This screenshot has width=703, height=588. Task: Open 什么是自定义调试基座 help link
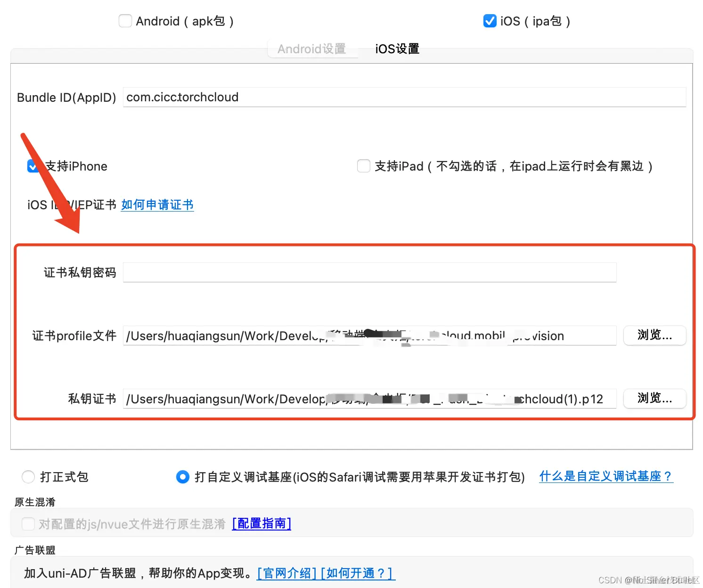click(606, 476)
